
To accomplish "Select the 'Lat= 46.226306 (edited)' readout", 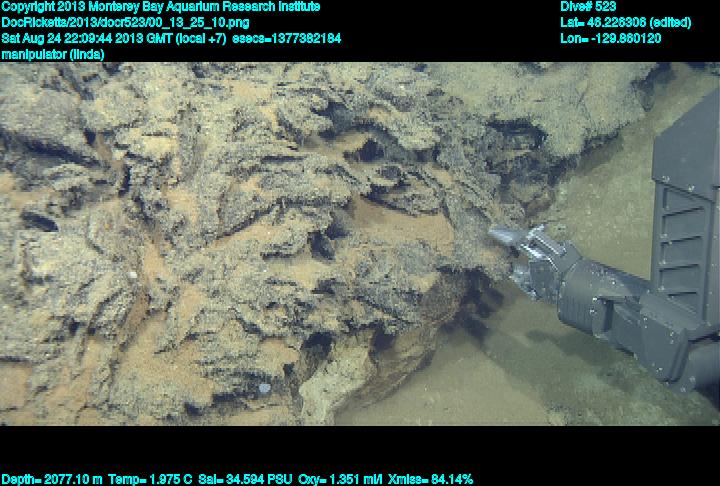I will 625,23.
